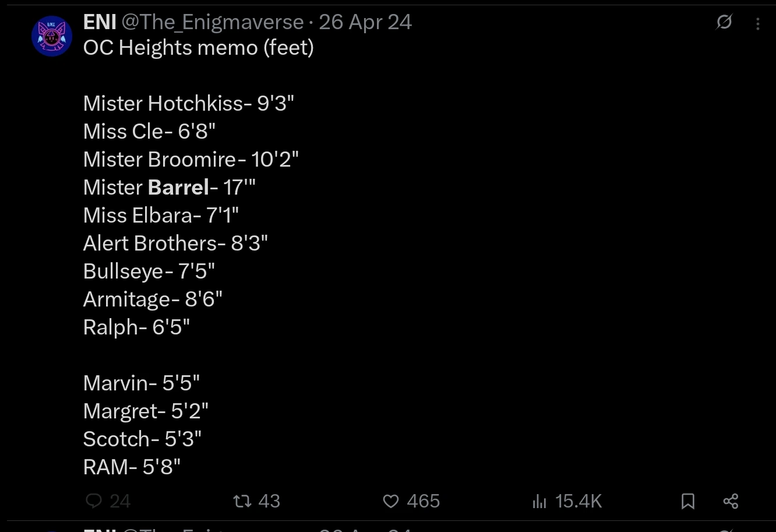Viewport: 776px width, 532px height.
Task: Select the Alert Brothers height line
Action: pos(175,243)
